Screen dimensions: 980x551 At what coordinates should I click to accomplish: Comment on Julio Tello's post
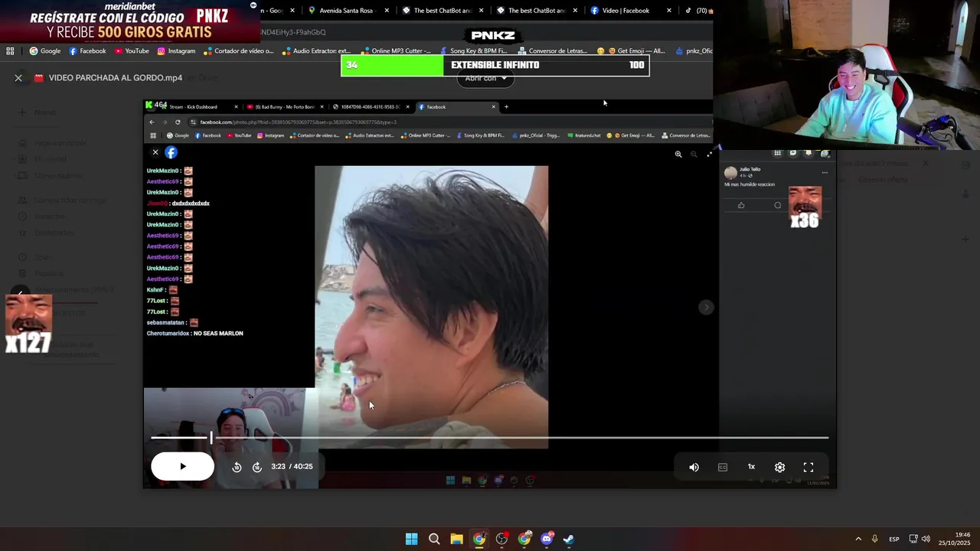(x=778, y=205)
